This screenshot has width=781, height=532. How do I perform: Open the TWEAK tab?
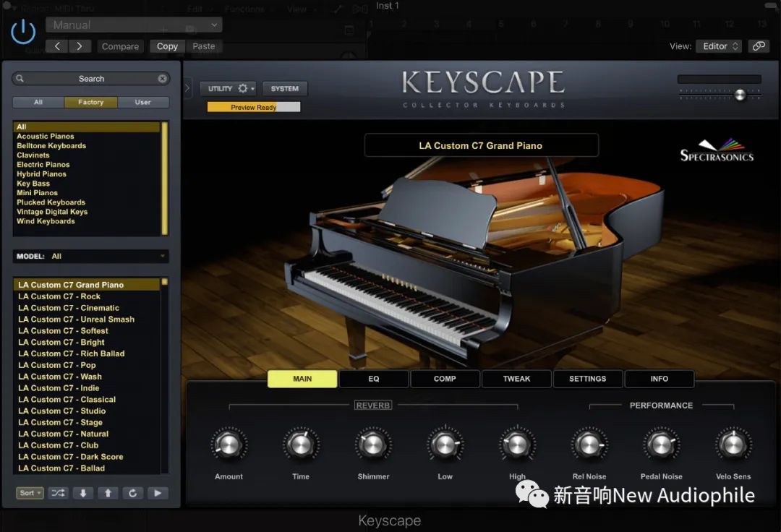coord(516,379)
